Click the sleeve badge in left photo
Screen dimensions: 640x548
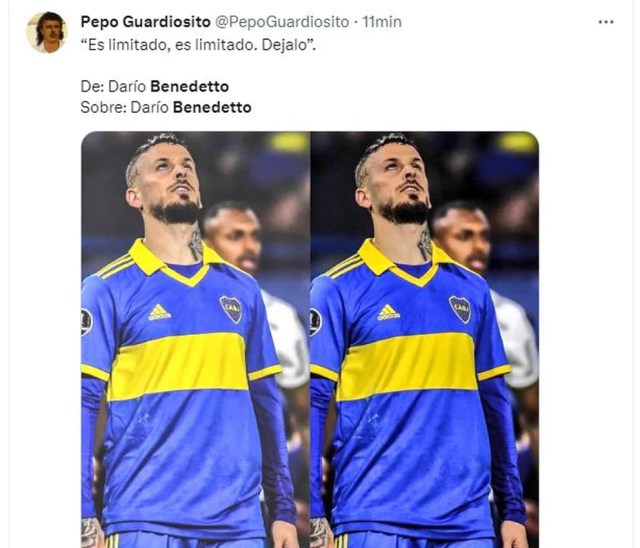(x=86, y=322)
